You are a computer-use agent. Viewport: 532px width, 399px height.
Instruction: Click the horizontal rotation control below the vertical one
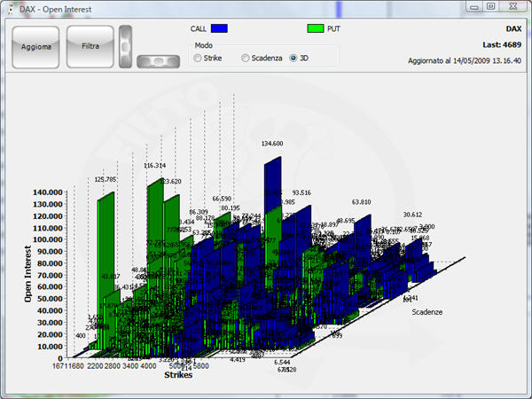[158, 61]
